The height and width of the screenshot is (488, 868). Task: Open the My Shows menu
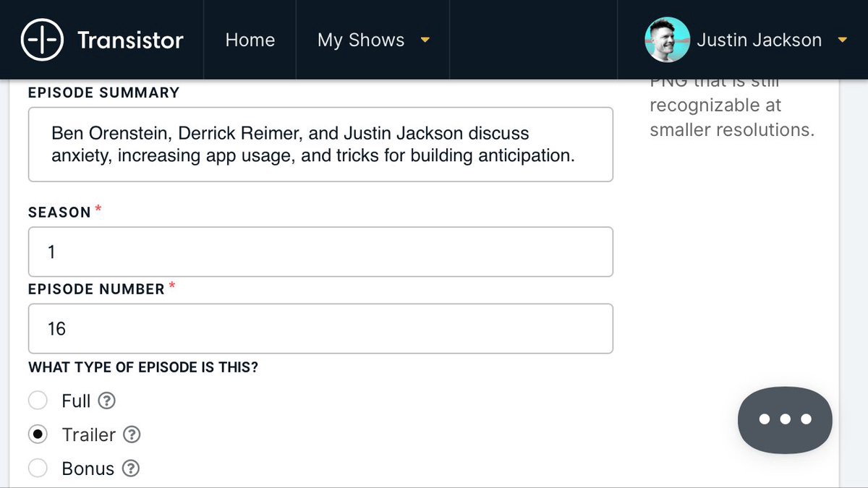tap(361, 40)
